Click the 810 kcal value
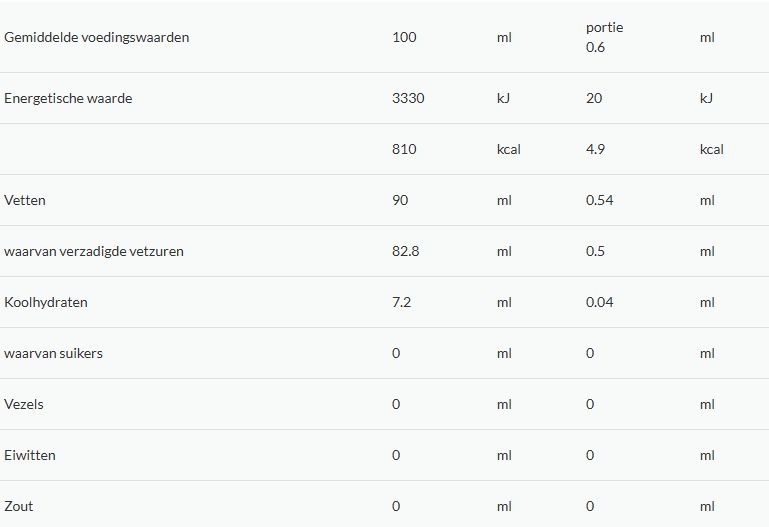769x527 pixels. pyautogui.click(x=404, y=149)
